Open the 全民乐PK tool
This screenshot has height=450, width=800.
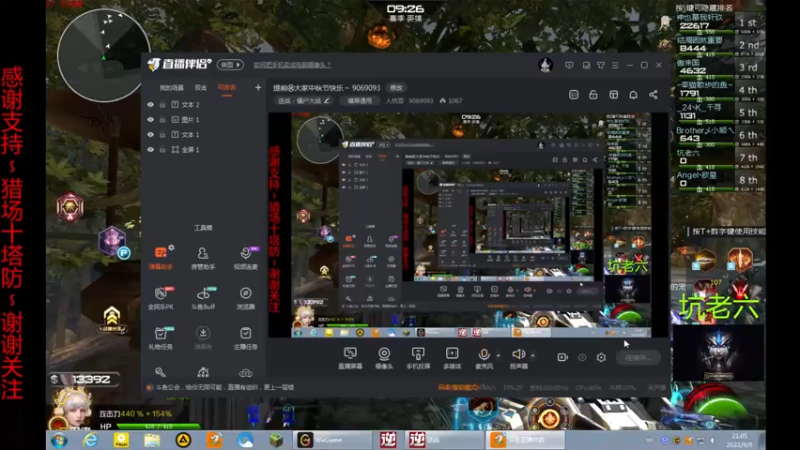point(160,298)
